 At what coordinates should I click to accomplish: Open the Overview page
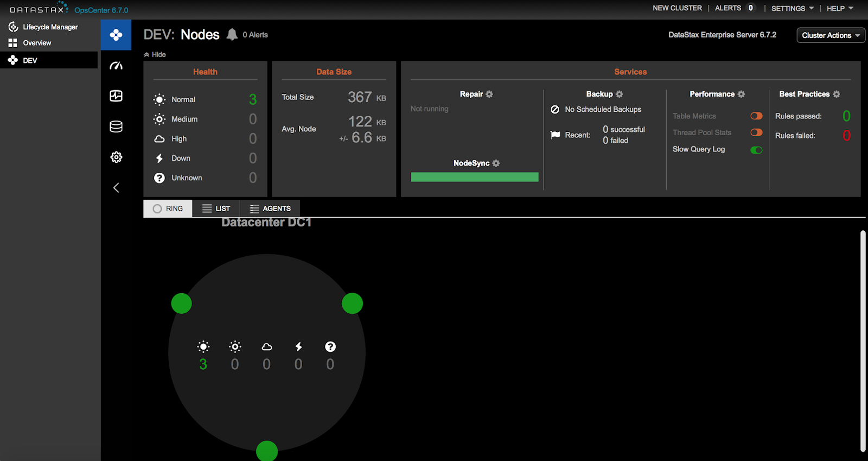pyautogui.click(x=30, y=43)
